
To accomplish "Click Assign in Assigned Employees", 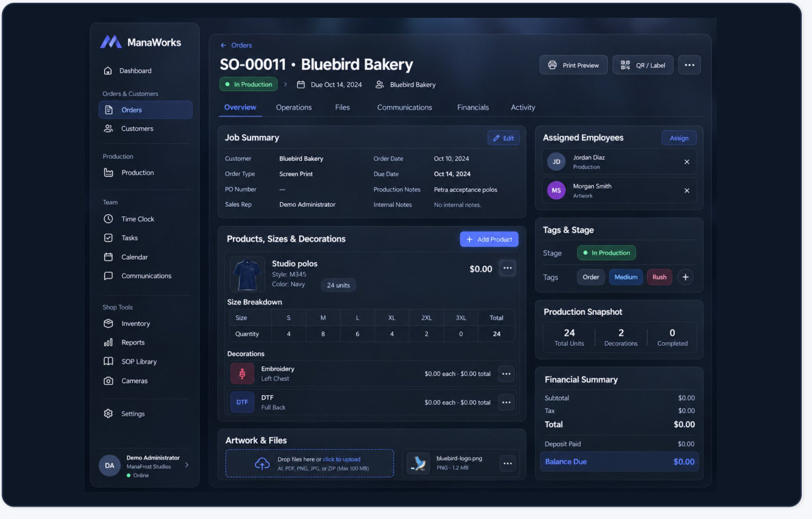I will point(679,138).
